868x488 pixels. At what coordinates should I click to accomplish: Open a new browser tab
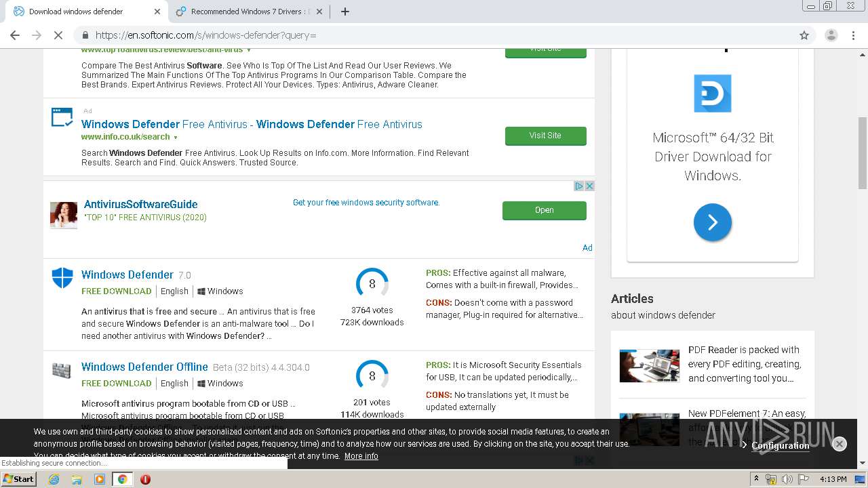[344, 12]
